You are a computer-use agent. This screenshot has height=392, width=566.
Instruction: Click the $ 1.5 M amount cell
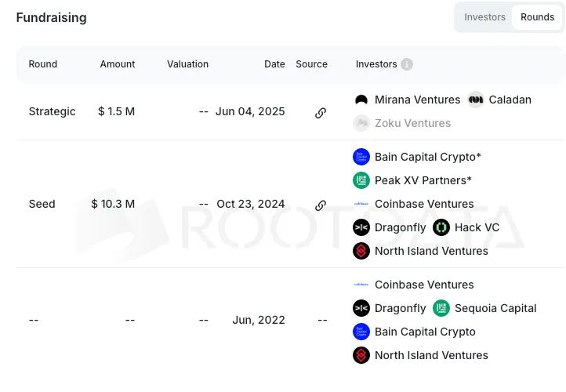point(116,111)
